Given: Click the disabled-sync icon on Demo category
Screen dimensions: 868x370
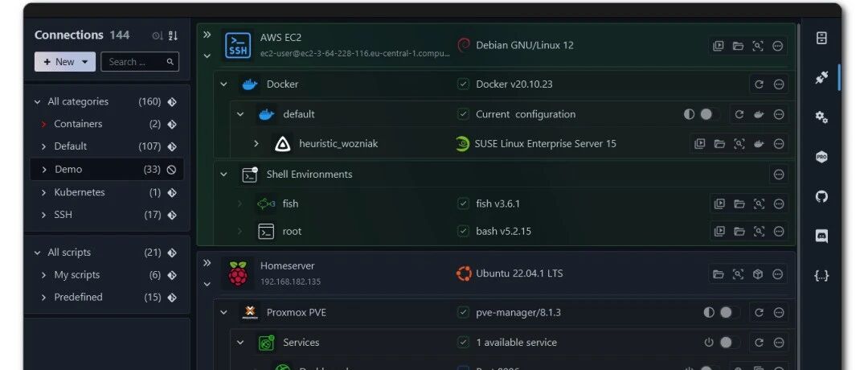Looking at the screenshot, I should pyautogui.click(x=172, y=170).
